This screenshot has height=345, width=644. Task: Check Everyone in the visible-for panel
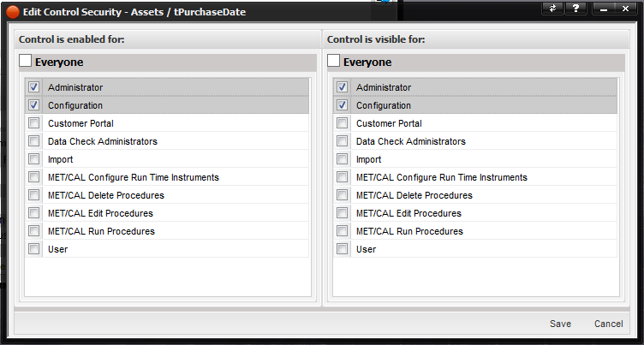[333, 61]
